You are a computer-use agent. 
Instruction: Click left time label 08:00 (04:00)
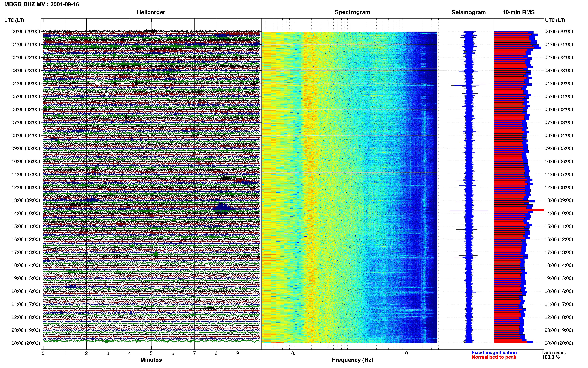(26, 136)
